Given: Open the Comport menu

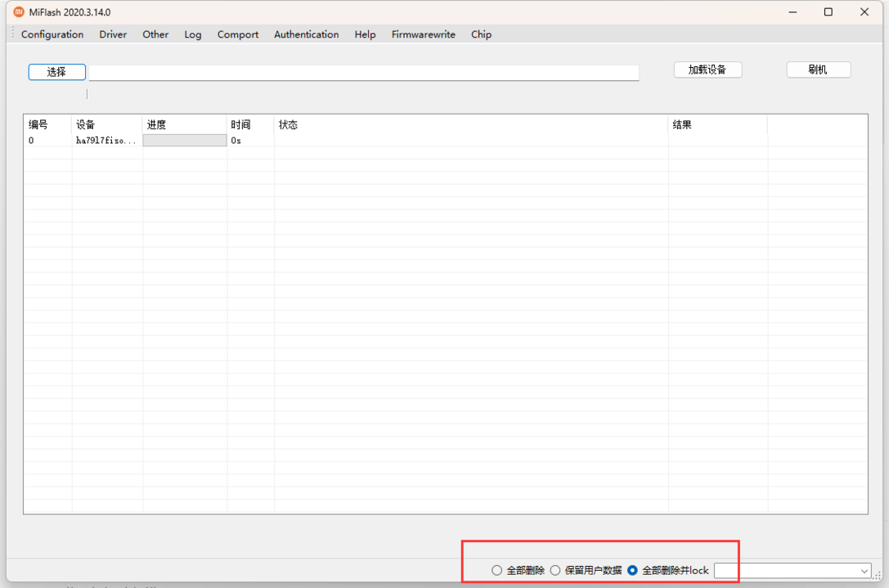Looking at the screenshot, I should tap(237, 34).
